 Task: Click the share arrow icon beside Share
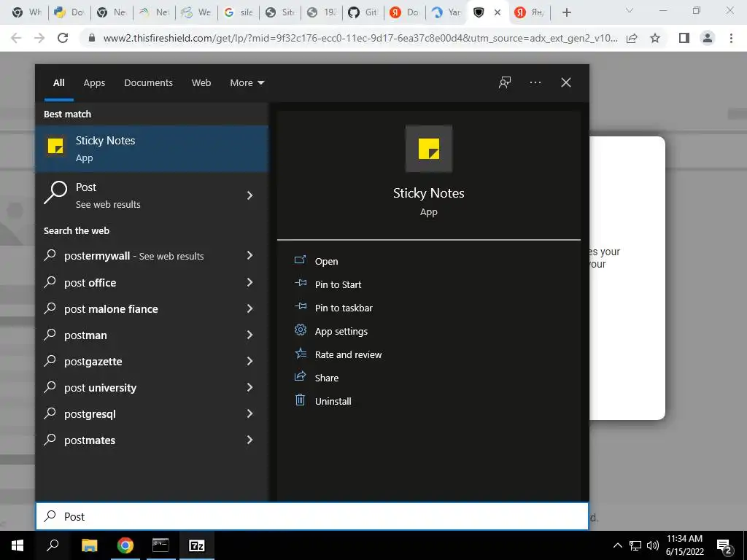pos(300,376)
